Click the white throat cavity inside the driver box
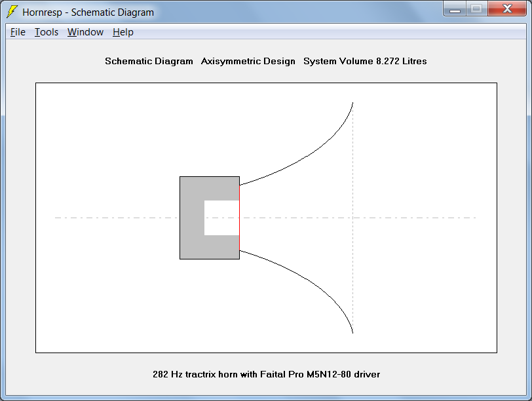This screenshot has width=532, height=401. (x=221, y=218)
